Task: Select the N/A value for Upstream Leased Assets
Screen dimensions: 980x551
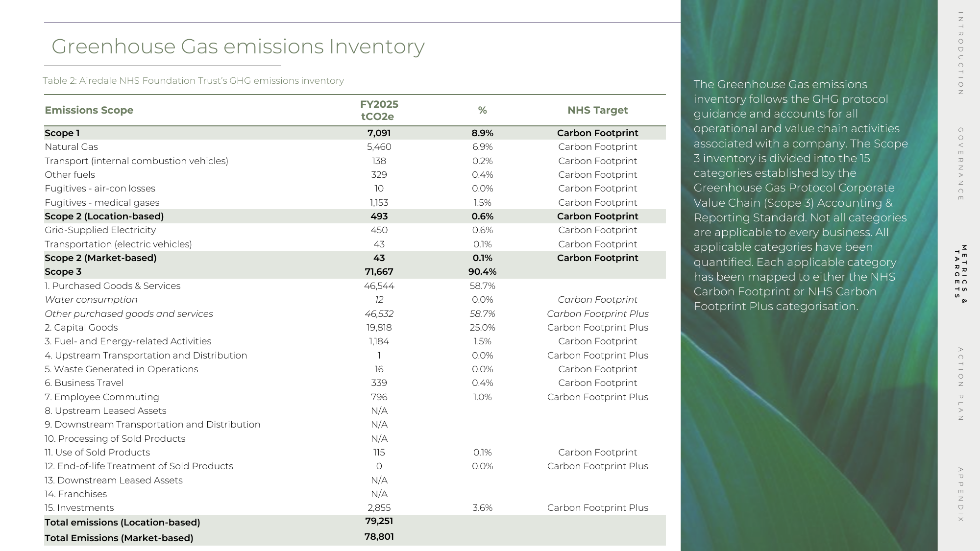Action: tap(379, 411)
